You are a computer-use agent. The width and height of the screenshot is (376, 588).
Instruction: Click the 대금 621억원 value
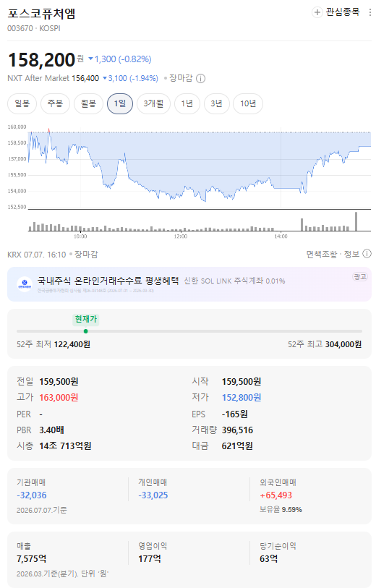pyautogui.click(x=237, y=446)
